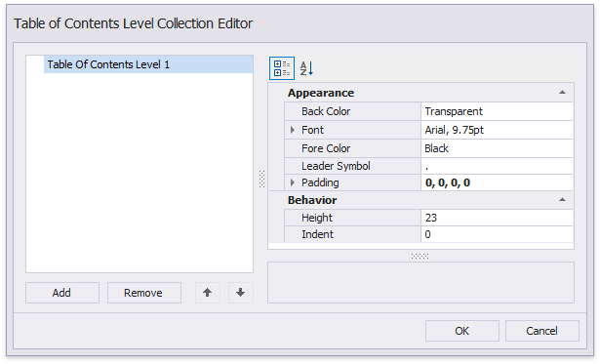The width and height of the screenshot is (600, 364).
Task: Click the horizontal splitter grip above description
Action: click(x=420, y=256)
